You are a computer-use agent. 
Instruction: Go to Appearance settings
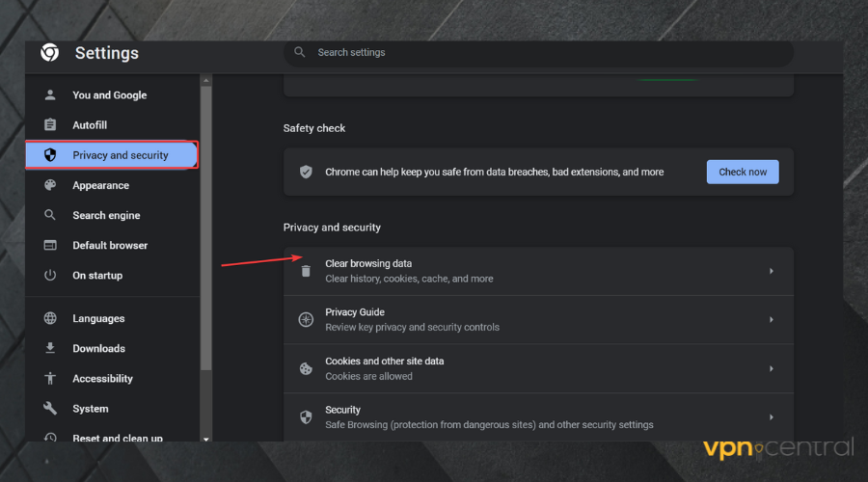113,185
